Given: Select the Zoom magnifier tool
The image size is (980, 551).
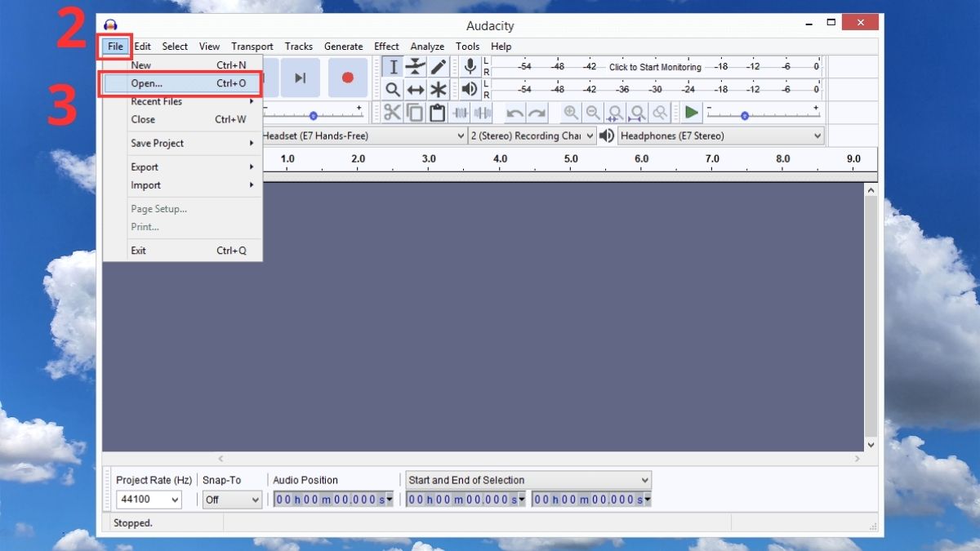Looking at the screenshot, I should point(393,90).
